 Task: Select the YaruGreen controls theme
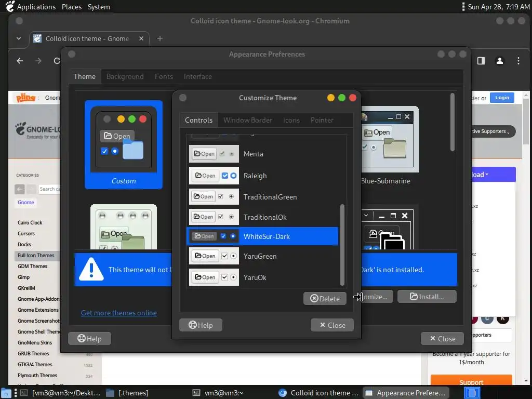tap(262, 256)
